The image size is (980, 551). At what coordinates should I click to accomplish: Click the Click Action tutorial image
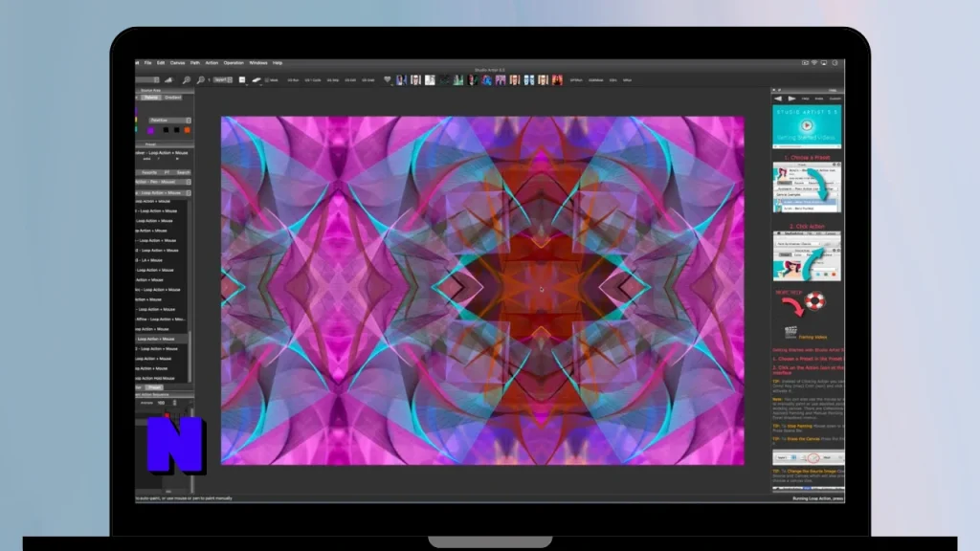807,256
